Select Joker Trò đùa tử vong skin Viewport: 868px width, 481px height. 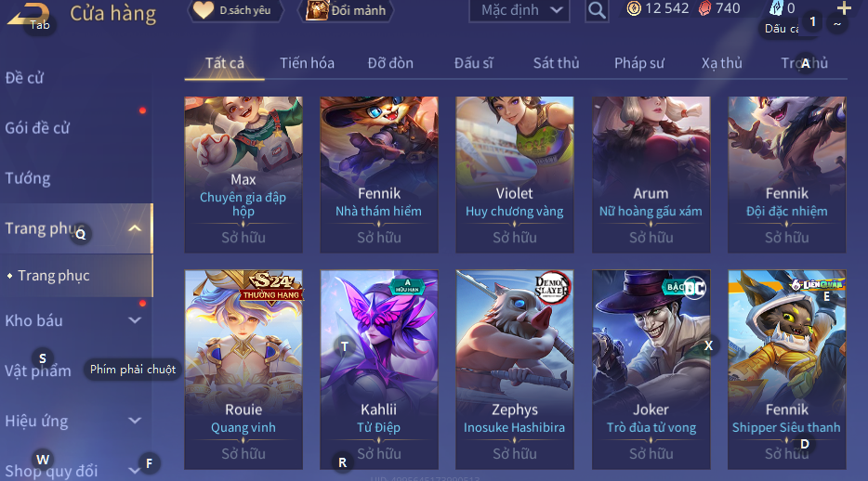coord(651,370)
